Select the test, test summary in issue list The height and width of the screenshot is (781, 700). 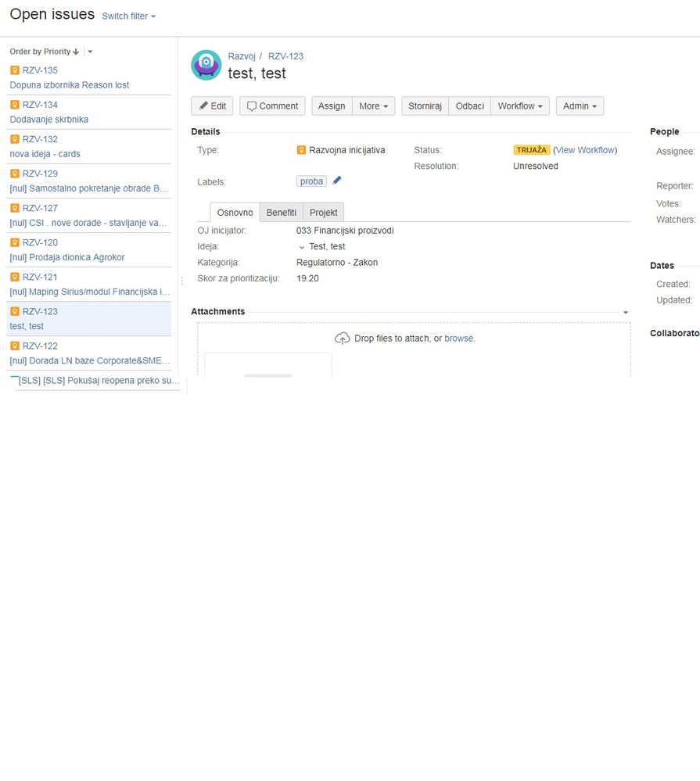click(x=27, y=326)
